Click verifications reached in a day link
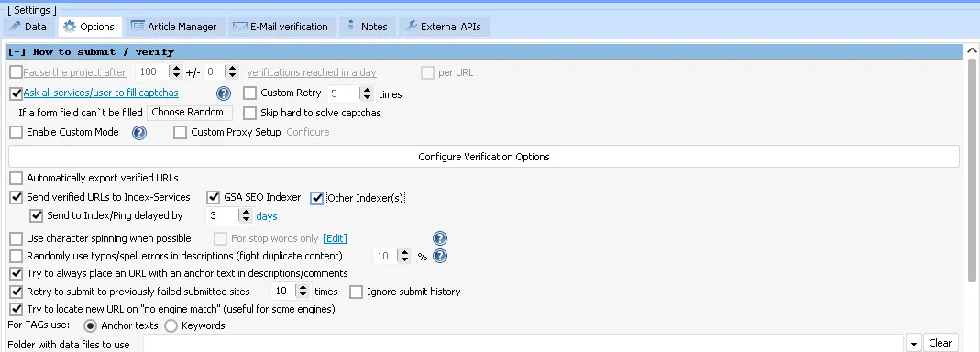980x352 pixels. (x=312, y=72)
